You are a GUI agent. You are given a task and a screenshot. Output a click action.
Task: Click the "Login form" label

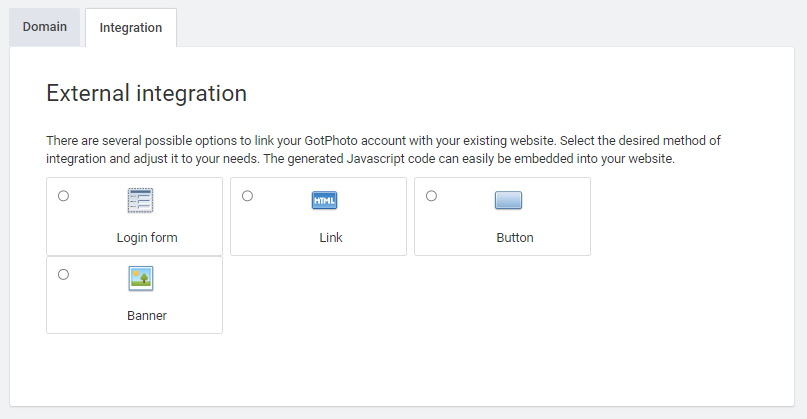[147, 238]
